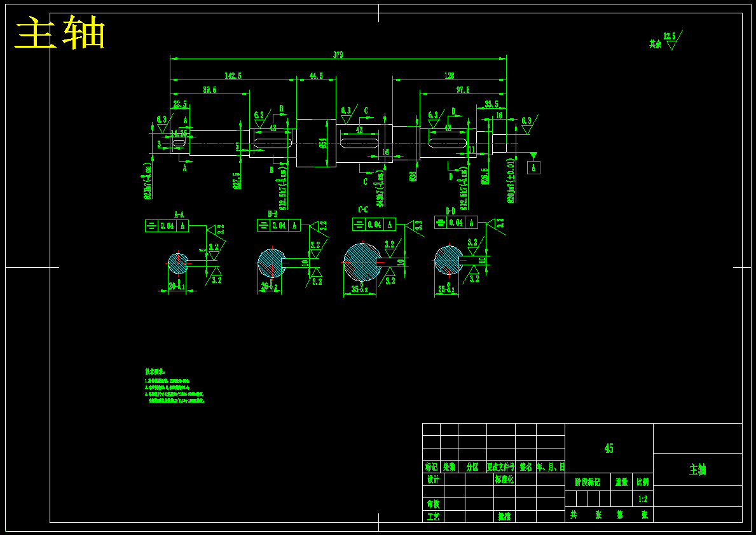Select the 0.04 tolerance frame under D-D
The width and height of the screenshot is (756, 535).
[x=456, y=223]
